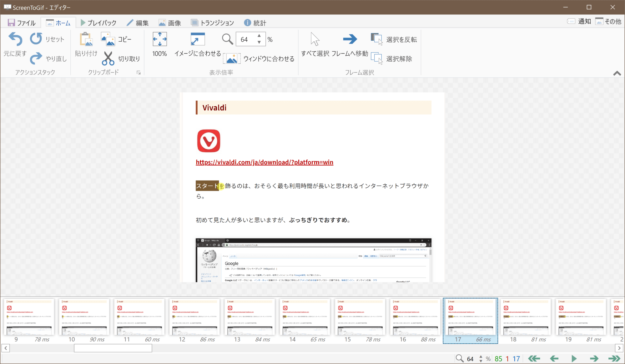Switch to the Home (ホーム) tab
625x364 pixels.
coord(58,23)
